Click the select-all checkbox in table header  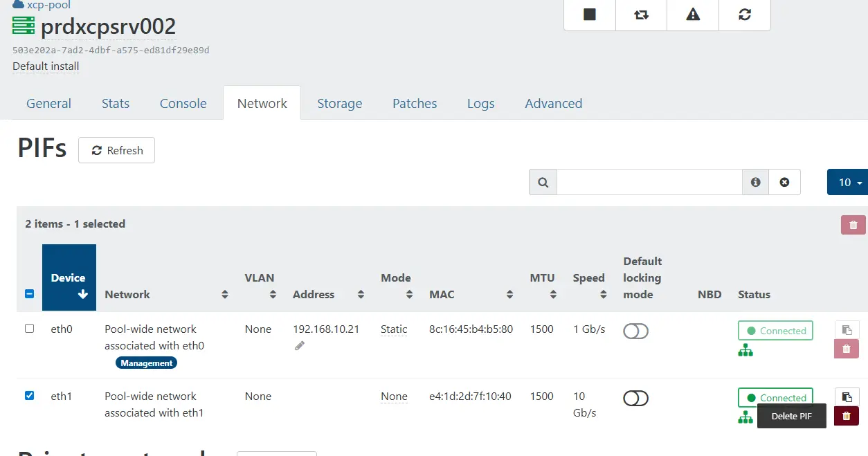click(29, 293)
